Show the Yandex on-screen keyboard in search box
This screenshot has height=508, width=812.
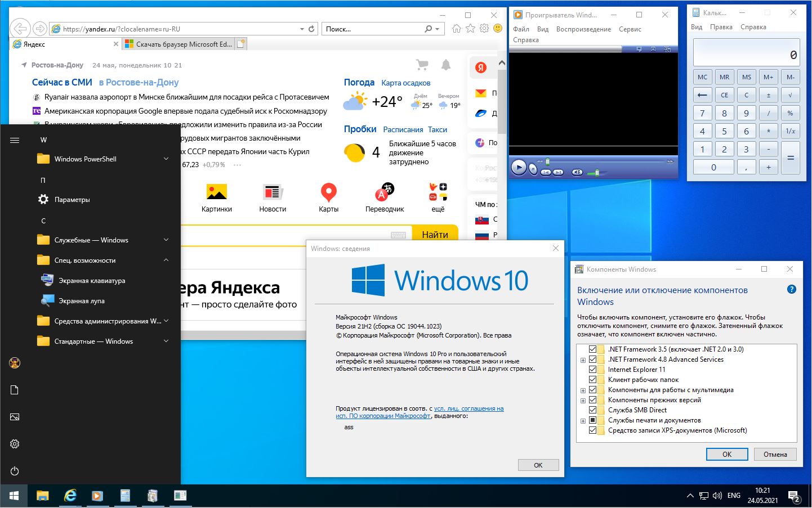click(399, 235)
